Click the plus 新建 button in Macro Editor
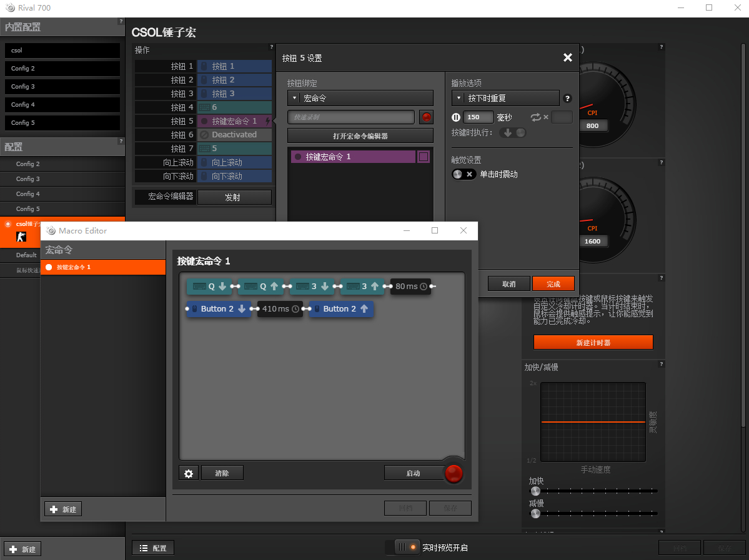The width and height of the screenshot is (749, 560). pyautogui.click(x=64, y=509)
